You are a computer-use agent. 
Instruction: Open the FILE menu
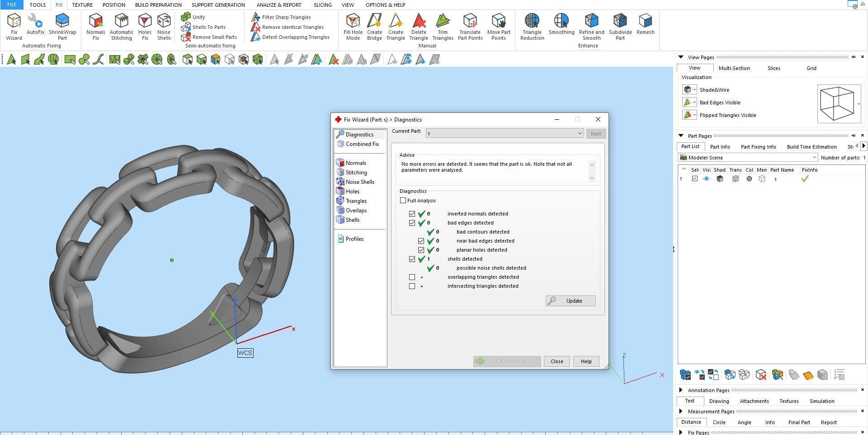pos(12,5)
